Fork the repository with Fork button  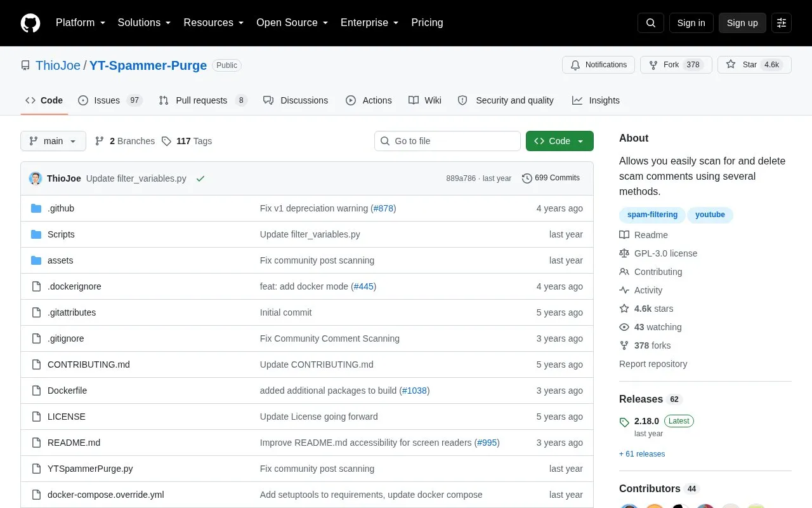676,65
